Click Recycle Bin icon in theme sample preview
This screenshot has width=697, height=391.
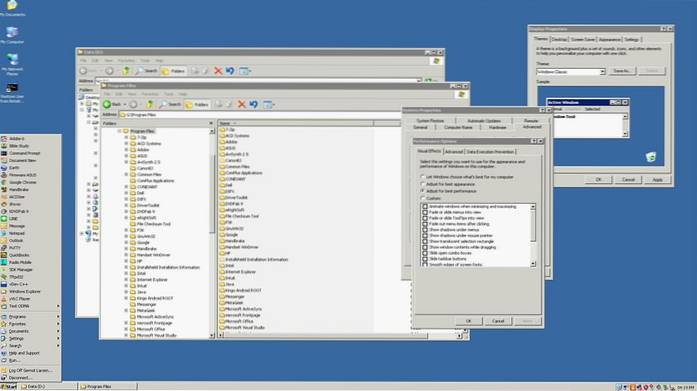coord(651,156)
